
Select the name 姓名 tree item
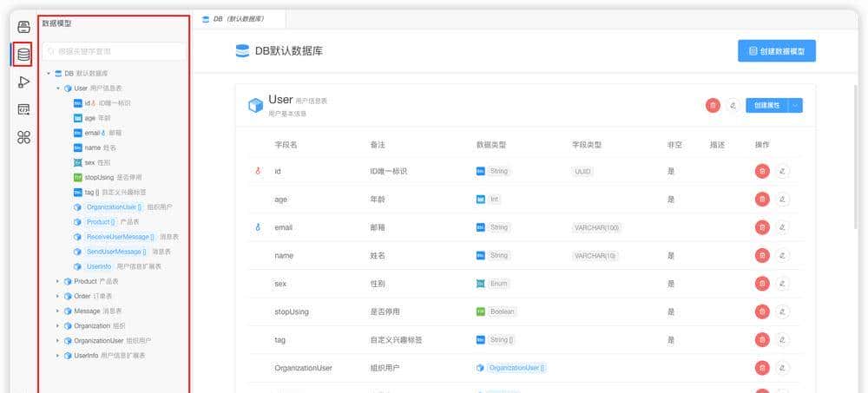[x=95, y=147]
